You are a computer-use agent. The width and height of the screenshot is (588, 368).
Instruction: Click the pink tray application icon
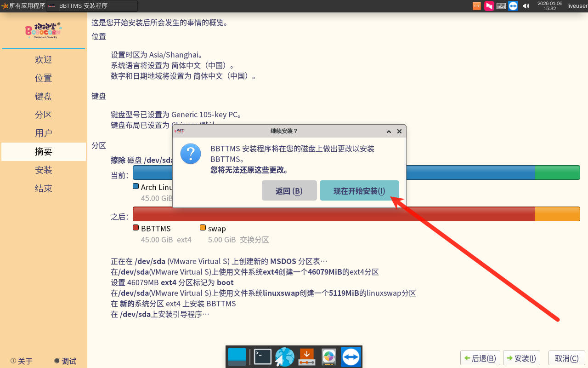(489, 6)
